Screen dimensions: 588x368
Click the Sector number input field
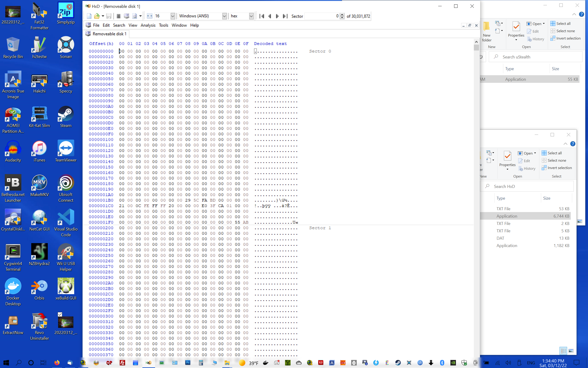click(322, 16)
